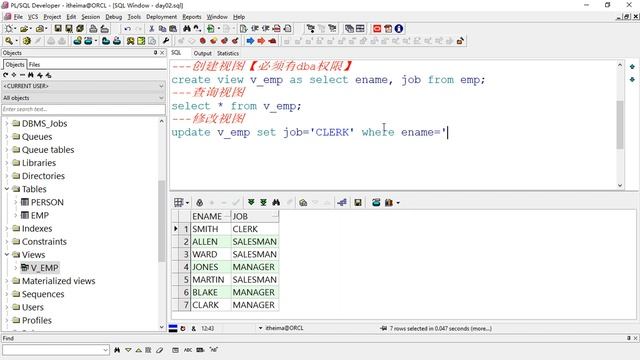Select the Materialized views folder
The image size is (640, 360).
[58, 281]
